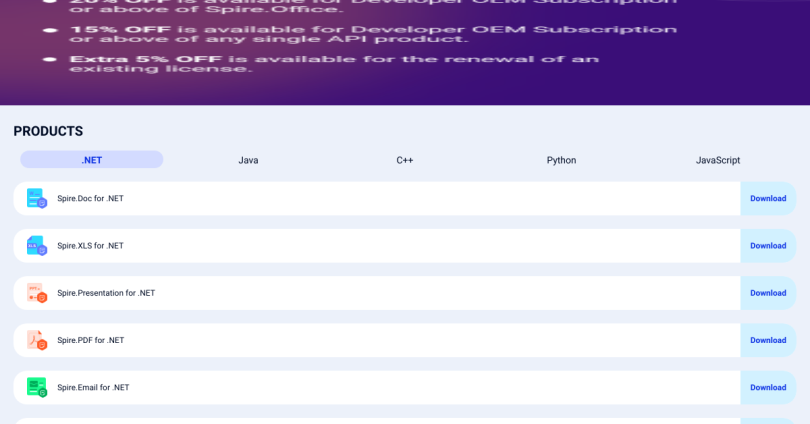This screenshot has width=810, height=424.
Task: Open the C++ products tab
Action: click(405, 160)
